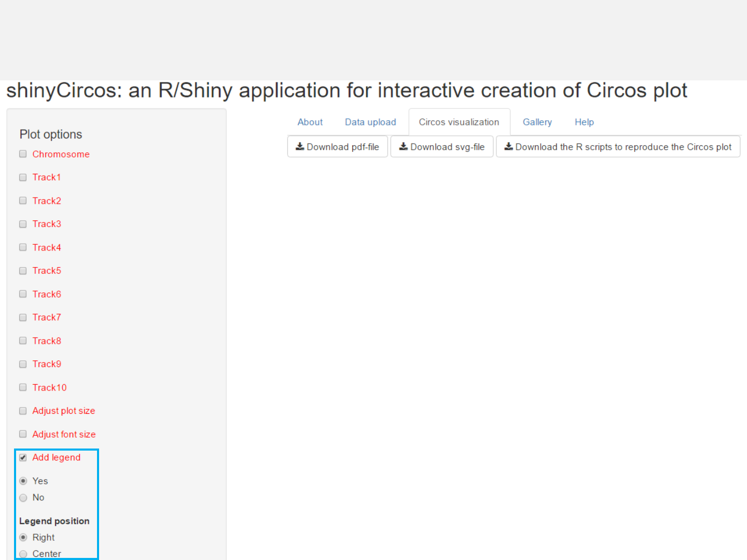
Task: Tick the Track2 checkbox
Action: (x=23, y=201)
